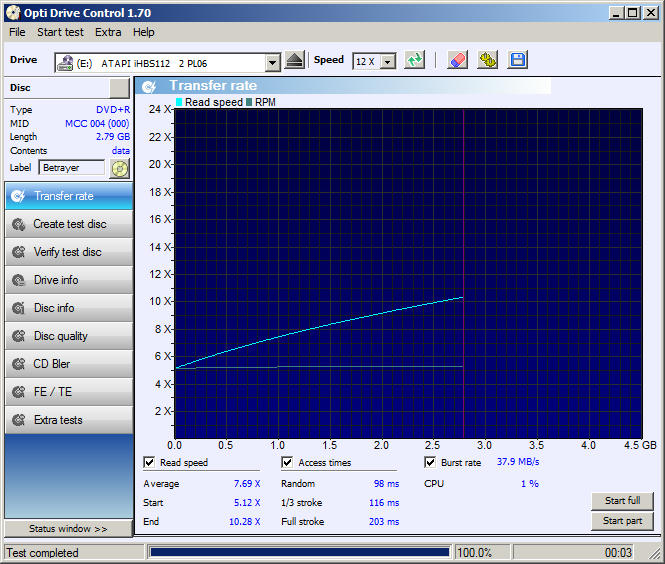Click the Status window >> button
Viewport: 665px width, 564px height.
tap(68, 529)
